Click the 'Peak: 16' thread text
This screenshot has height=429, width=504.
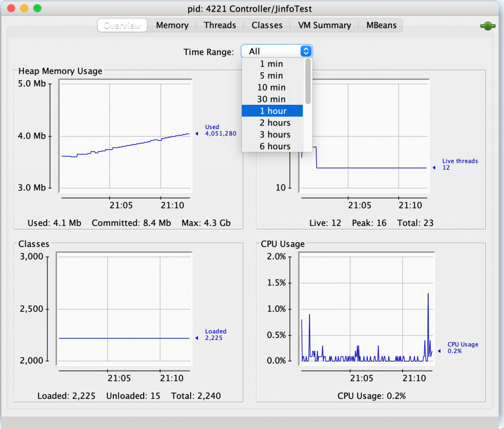369,223
